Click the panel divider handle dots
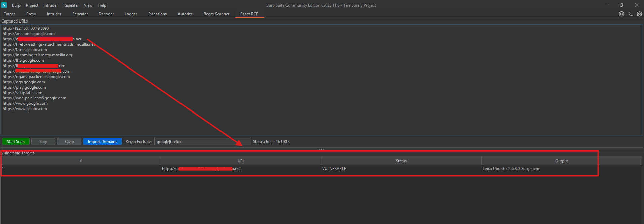 322,149
